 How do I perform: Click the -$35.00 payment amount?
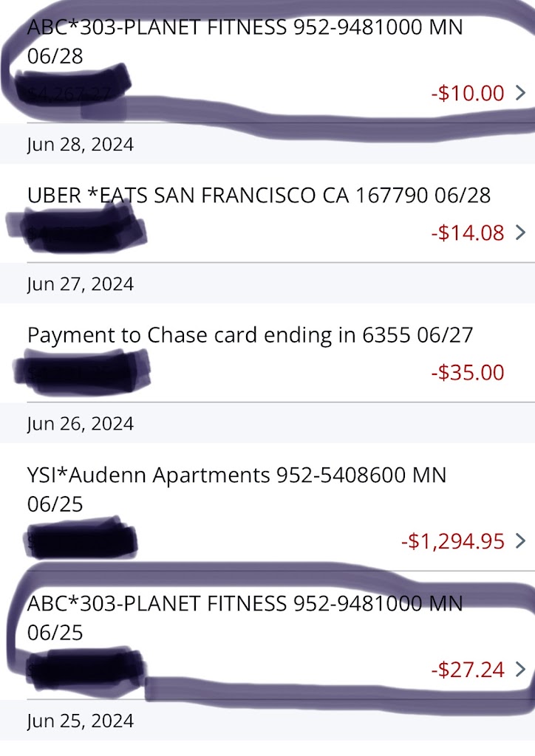[x=468, y=372]
